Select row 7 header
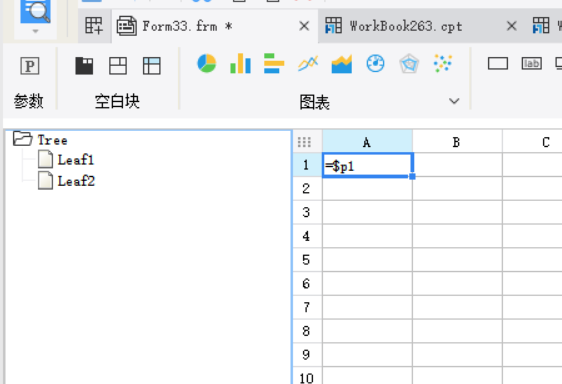The image size is (562, 384). (x=307, y=307)
